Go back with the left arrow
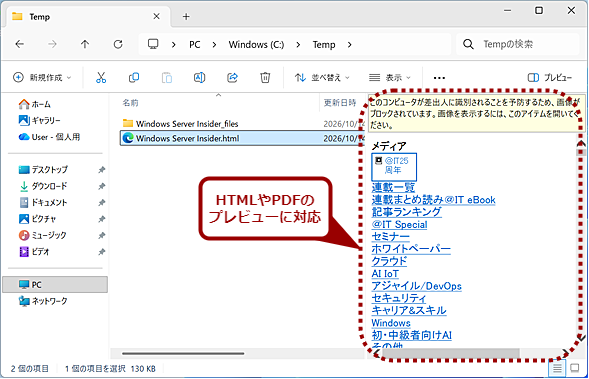 point(20,44)
